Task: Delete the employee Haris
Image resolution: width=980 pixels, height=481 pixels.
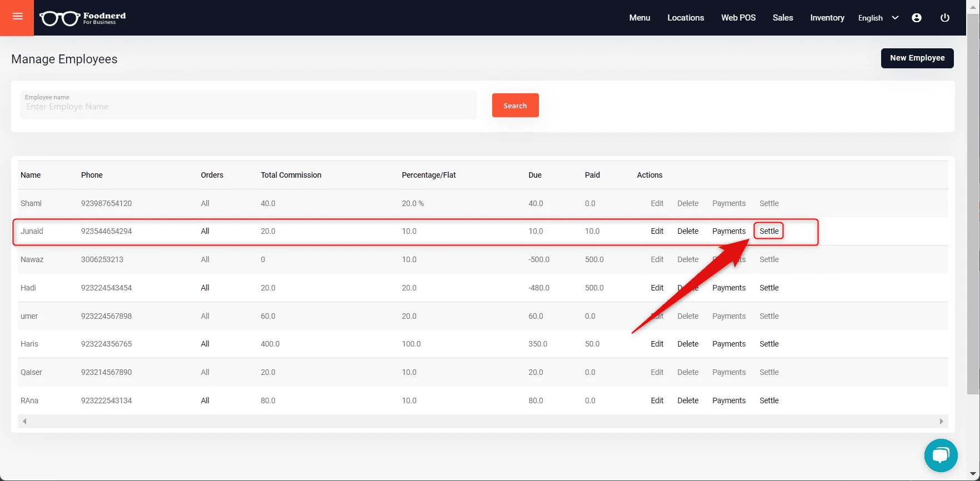Action: (688, 344)
